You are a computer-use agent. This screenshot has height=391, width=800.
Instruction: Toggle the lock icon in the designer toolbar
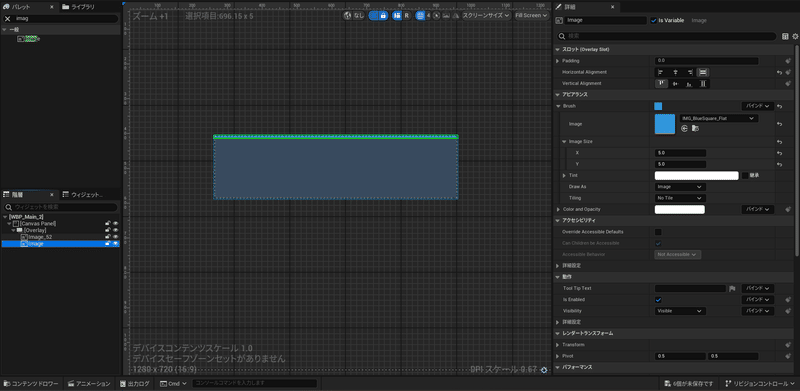click(383, 16)
